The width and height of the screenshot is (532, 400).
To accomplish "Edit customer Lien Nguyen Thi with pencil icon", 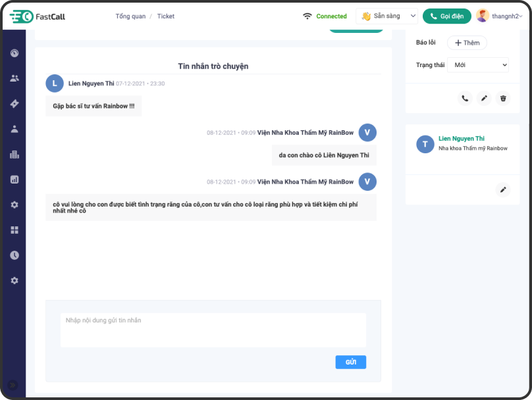I will 503,189.
